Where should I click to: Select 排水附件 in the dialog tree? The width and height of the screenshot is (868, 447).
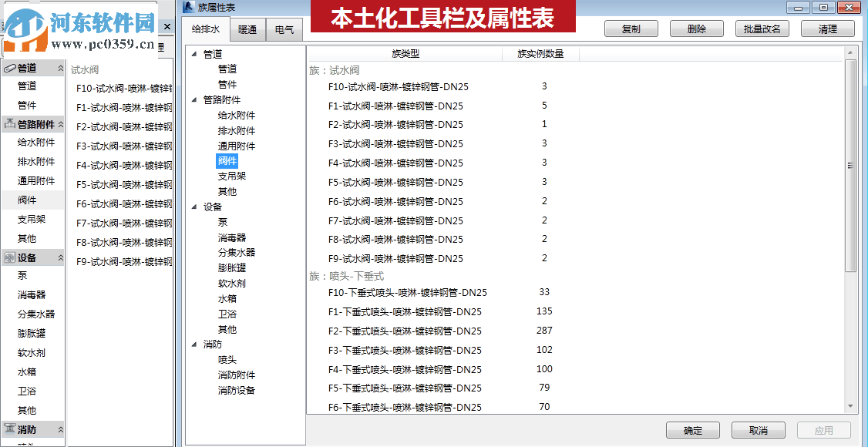pos(237,130)
